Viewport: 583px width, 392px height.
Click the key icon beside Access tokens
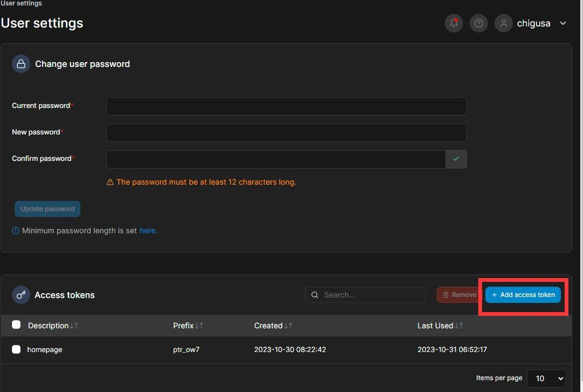click(21, 295)
